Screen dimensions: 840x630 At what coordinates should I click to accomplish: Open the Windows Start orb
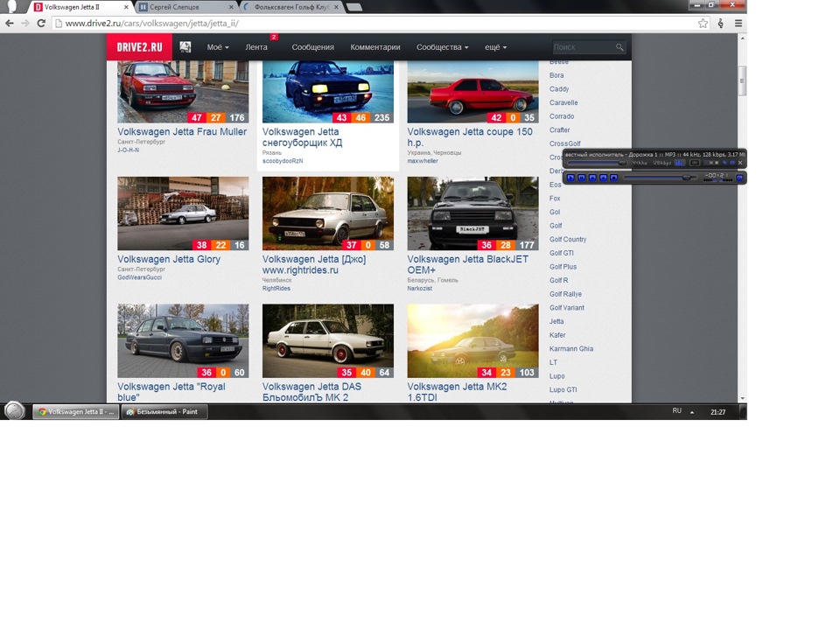pyautogui.click(x=15, y=411)
